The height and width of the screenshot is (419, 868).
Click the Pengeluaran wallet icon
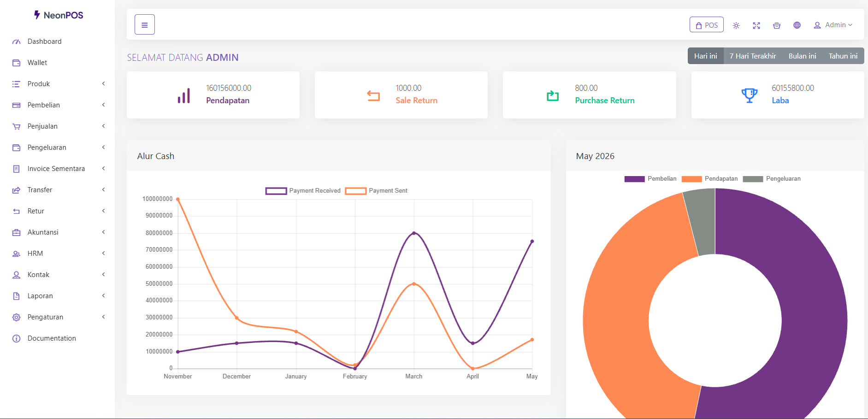coord(16,148)
